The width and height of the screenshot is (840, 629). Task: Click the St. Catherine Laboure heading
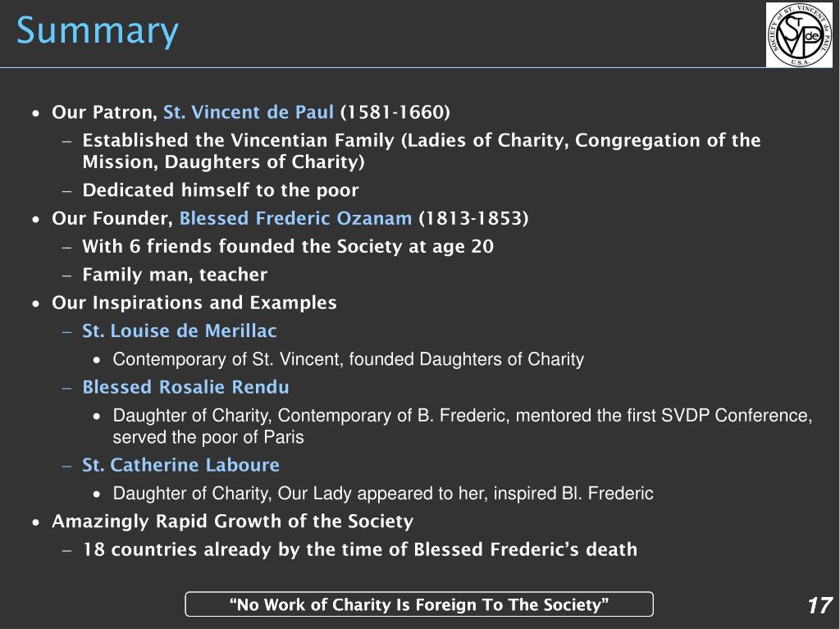pos(180,464)
